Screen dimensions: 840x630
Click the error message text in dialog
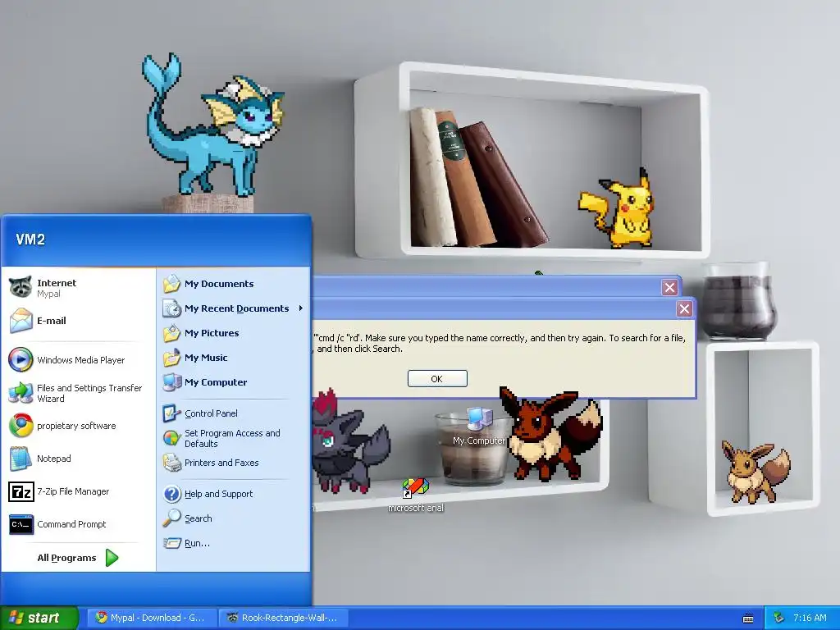click(500, 344)
